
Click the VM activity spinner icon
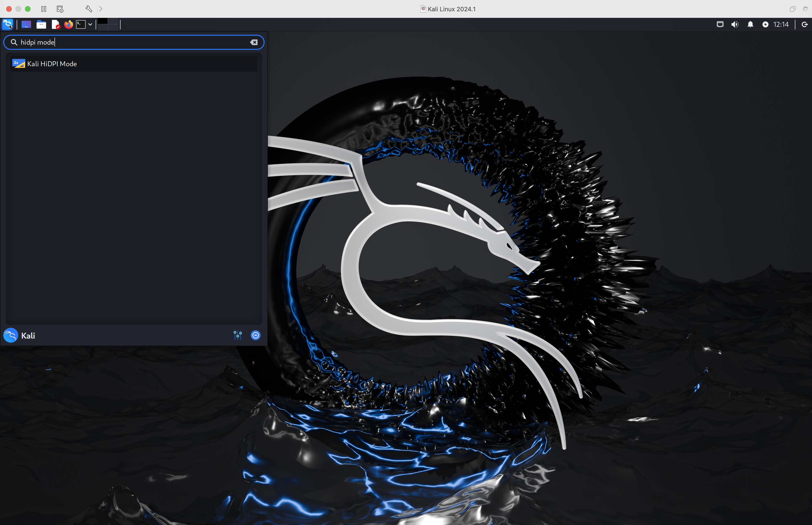[x=805, y=9]
